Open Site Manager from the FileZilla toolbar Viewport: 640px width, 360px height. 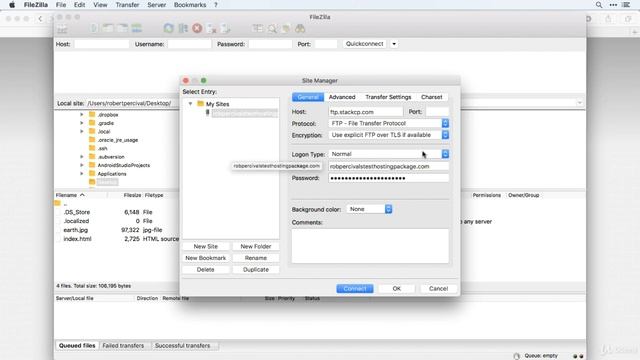(x=62, y=29)
